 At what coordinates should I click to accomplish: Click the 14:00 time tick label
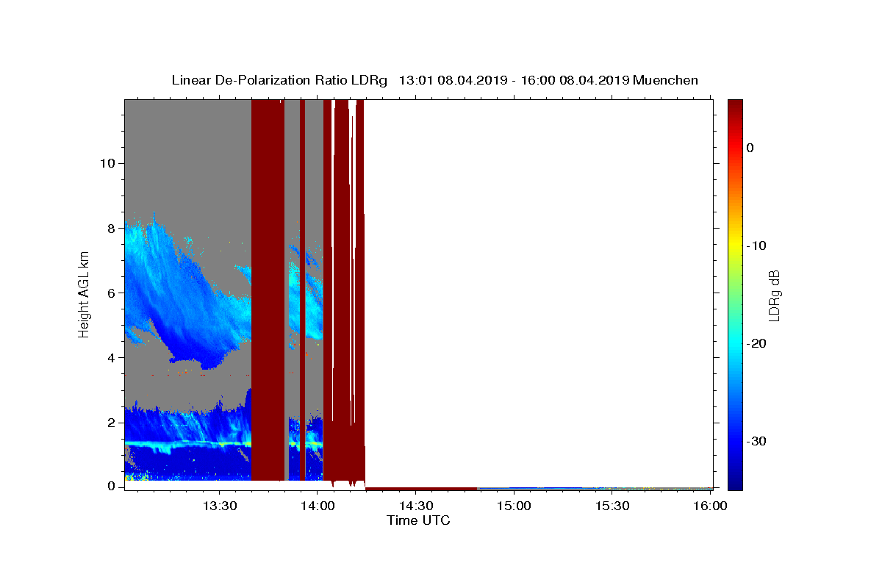click(x=318, y=506)
